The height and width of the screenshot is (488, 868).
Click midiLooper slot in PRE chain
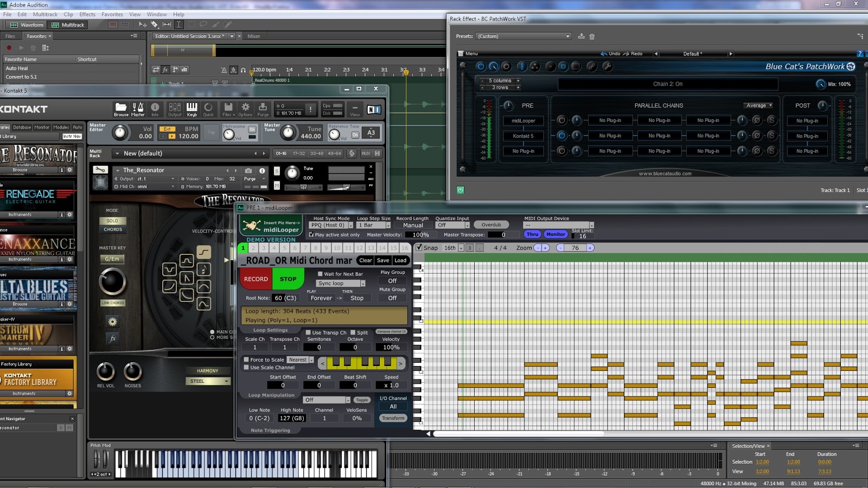[523, 120]
